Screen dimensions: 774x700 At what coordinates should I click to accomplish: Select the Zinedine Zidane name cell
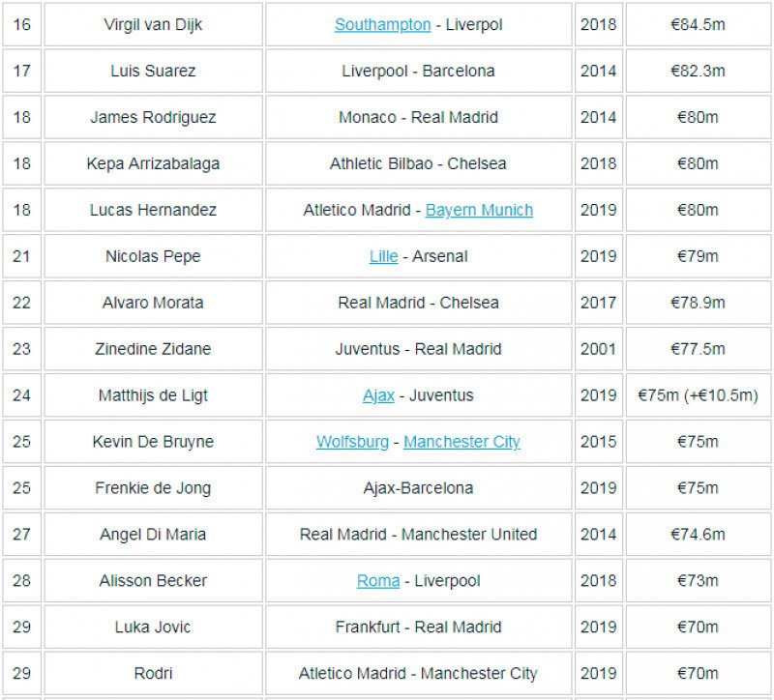pyautogui.click(x=153, y=349)
